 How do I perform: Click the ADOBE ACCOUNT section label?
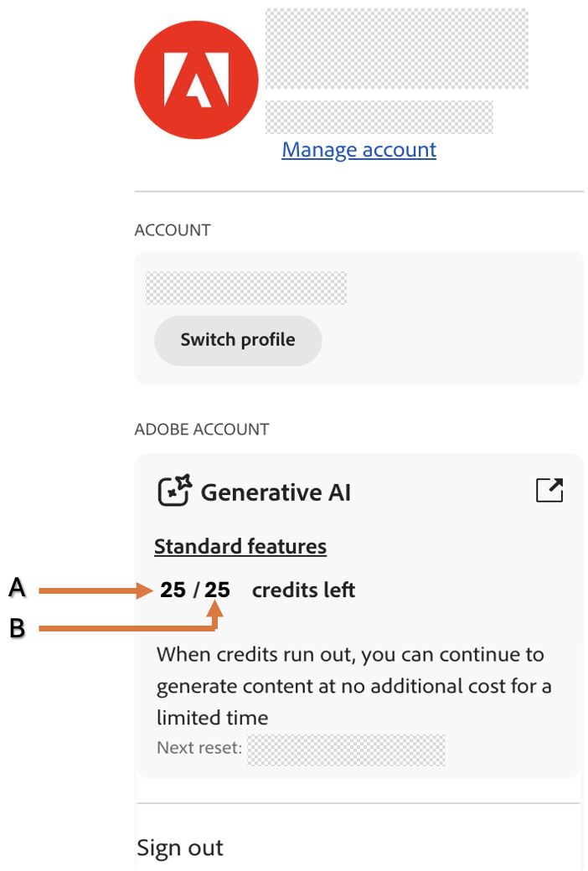click(202, 430)
